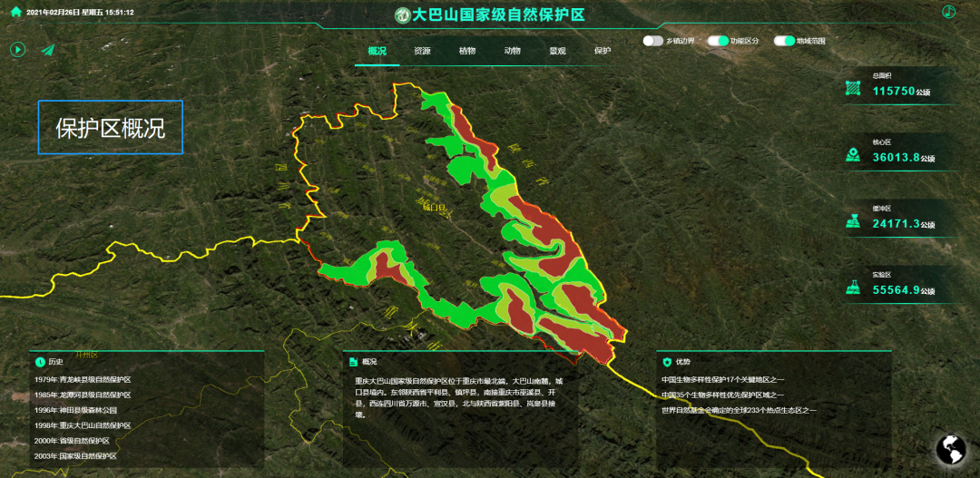Click the 总面积 area icon

pyautogui.click(x=852, y=89)
